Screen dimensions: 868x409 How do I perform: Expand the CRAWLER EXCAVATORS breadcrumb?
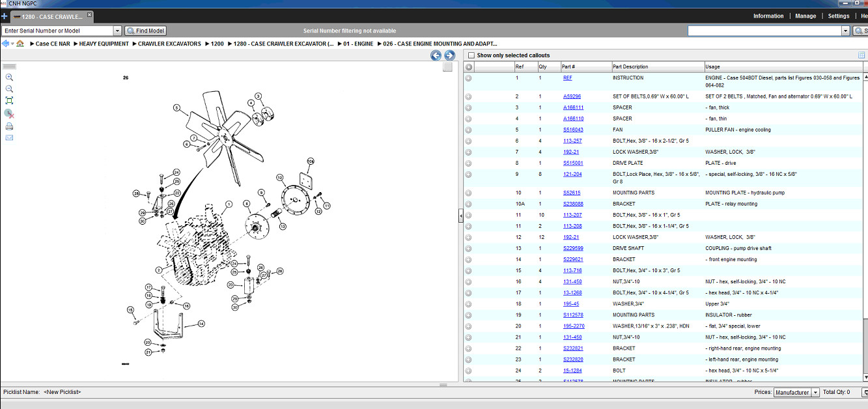click(135, 44)
